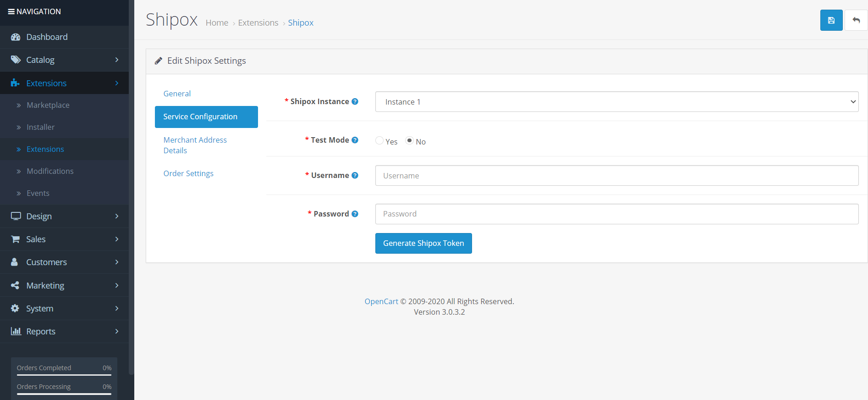The height and width of the screenshot is (400, 868).
Task: Click the Home breadcrumb link
Action: click(x=217, y=23)
